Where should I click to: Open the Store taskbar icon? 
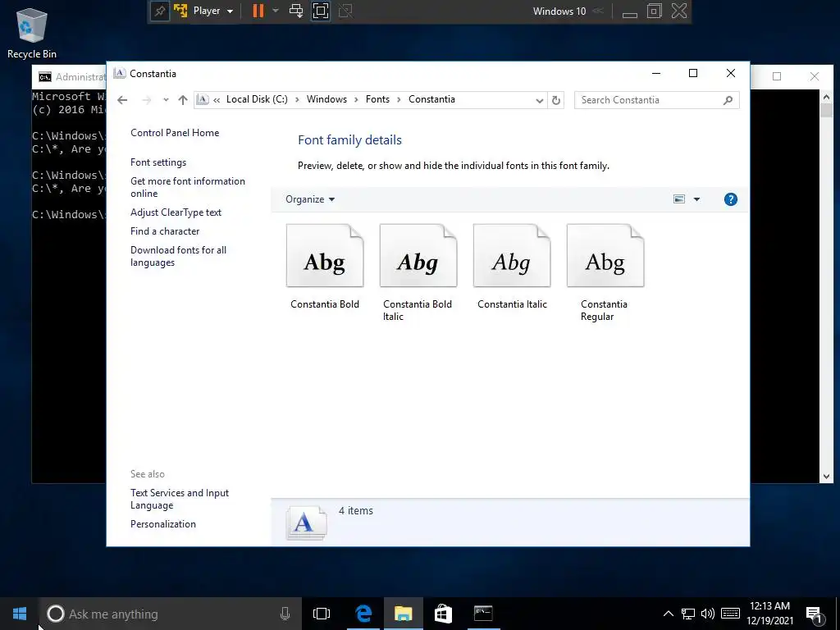(x=443, y=614)
